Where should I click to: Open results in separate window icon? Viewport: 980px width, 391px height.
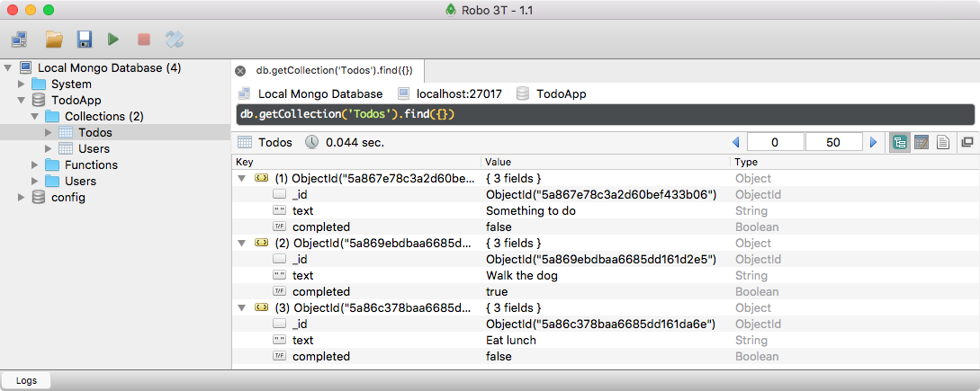coord(967,142)
